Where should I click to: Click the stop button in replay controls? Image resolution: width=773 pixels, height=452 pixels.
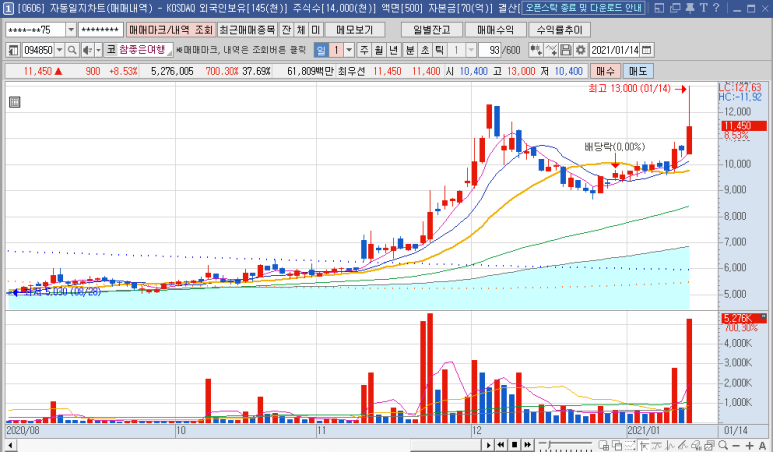[514, 445]
